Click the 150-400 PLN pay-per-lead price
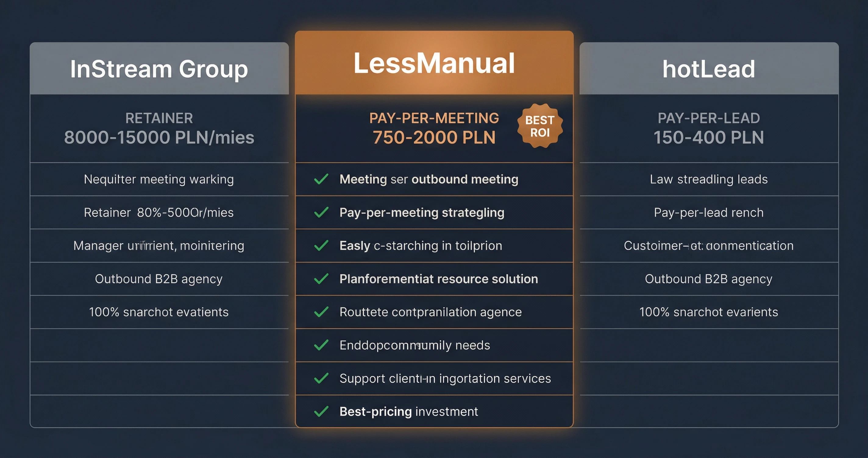The height and width of the screenshot is (458, 868). click(709, 137)
